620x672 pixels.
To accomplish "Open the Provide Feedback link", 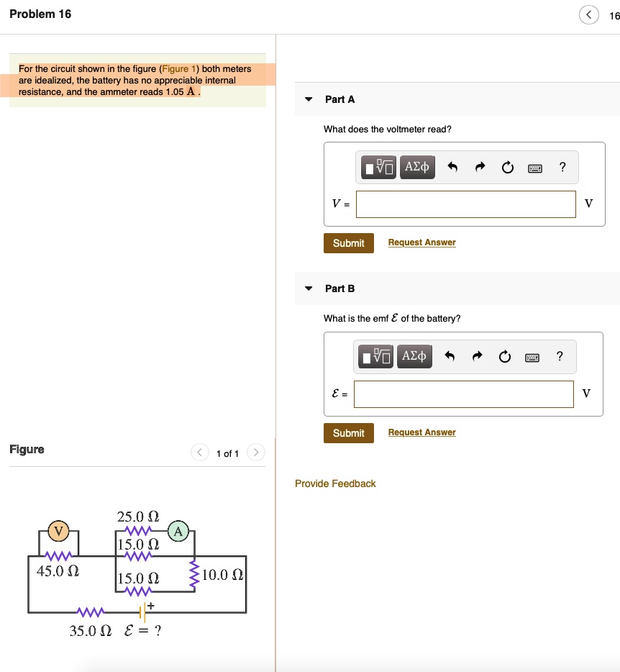I will pos(334,483).
